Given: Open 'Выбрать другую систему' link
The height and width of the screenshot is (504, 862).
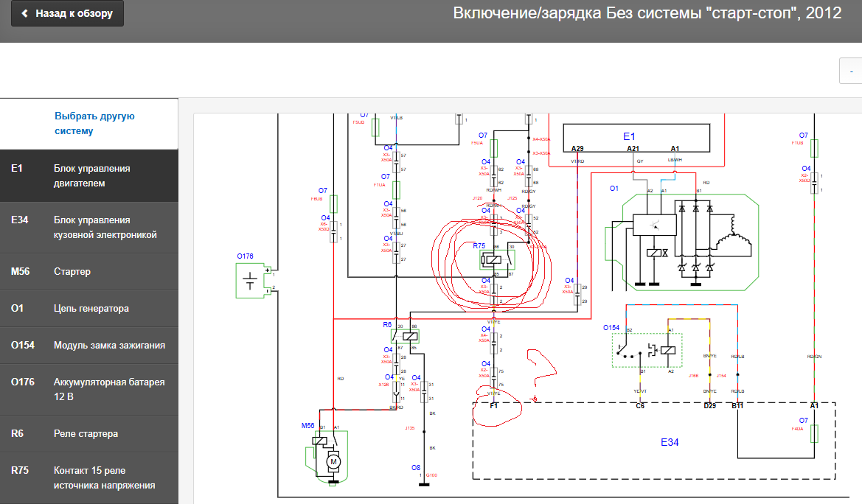Looking at the screenshot, I should click(x=94, y=123).
